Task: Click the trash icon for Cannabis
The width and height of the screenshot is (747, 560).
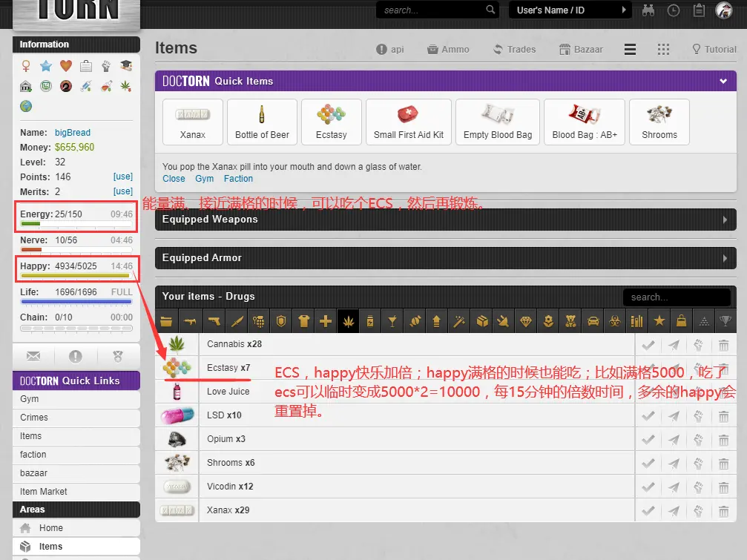Action: 723,345
